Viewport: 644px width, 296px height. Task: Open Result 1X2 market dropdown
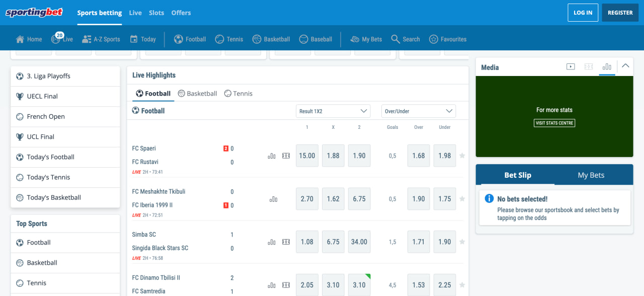(333, 111)
